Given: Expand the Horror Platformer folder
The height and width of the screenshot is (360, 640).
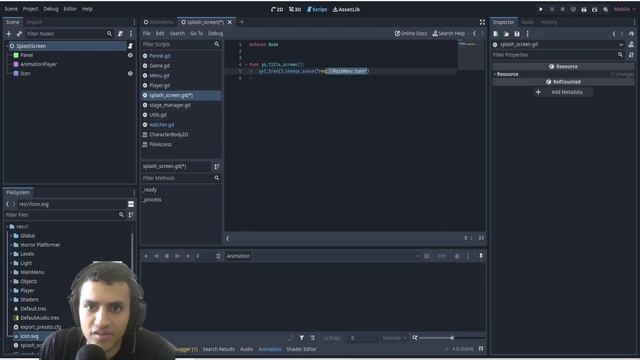Looking at the screenshot, I should [11, 245].
